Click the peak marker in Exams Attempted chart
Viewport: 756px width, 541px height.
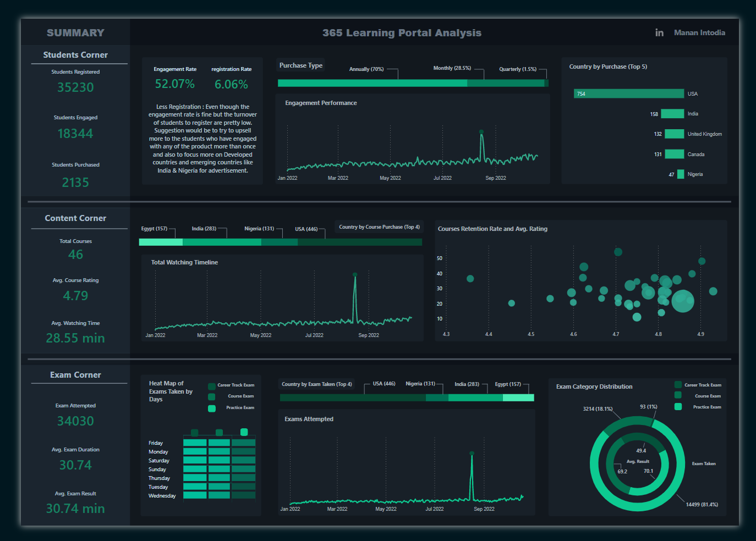(472, 453)
